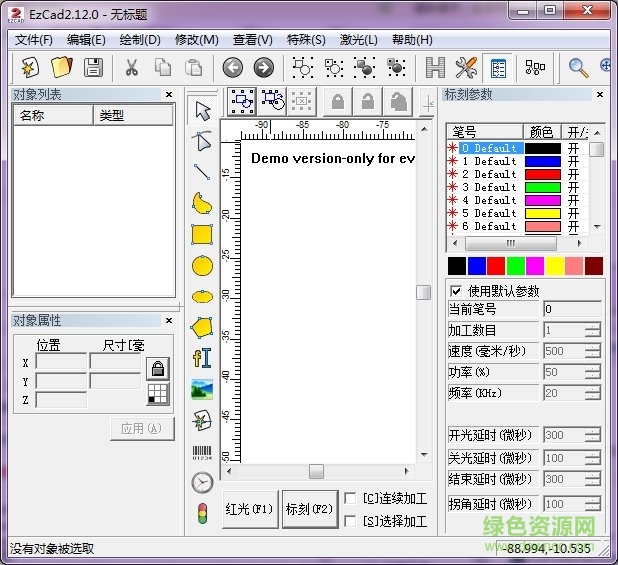Viewport: 618px width, 565px height.
Task: Increase 加工数目 with spinner arrow
Action: (593, 326)
